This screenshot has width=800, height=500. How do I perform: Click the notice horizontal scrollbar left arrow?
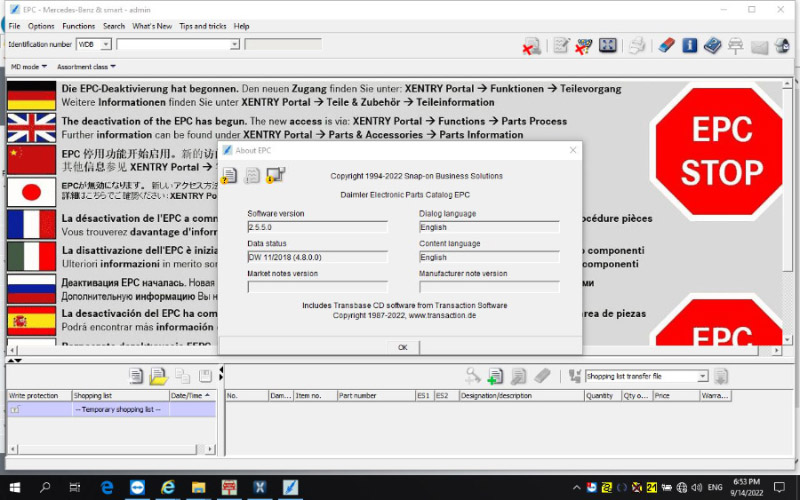point(13,351)
